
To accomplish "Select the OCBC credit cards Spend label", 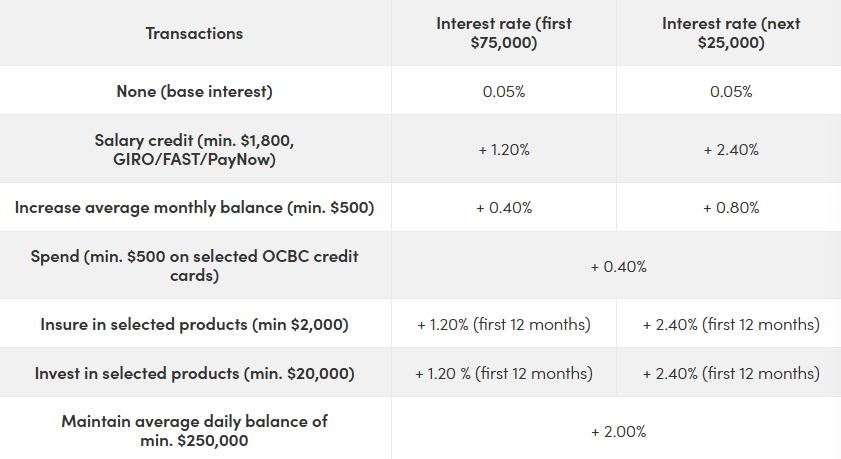I will click(194, 266).
